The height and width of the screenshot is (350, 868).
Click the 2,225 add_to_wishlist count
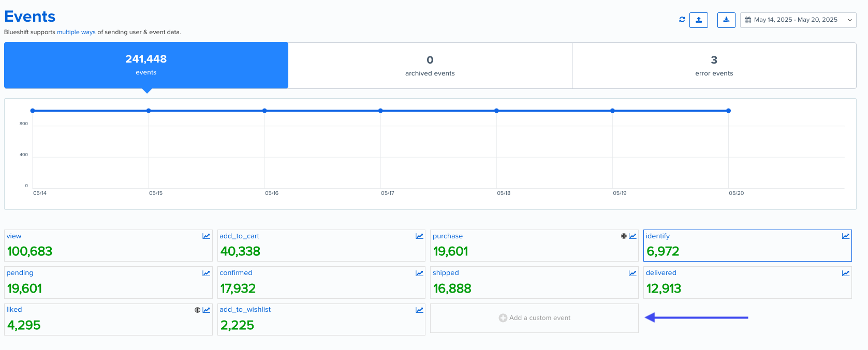(x=237, y=325)
